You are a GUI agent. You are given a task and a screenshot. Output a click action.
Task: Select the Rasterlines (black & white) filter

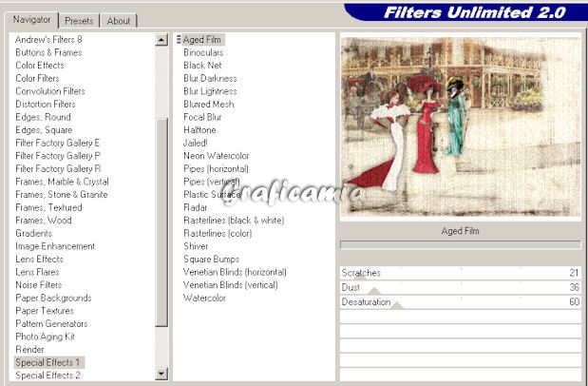coord(234,221)
